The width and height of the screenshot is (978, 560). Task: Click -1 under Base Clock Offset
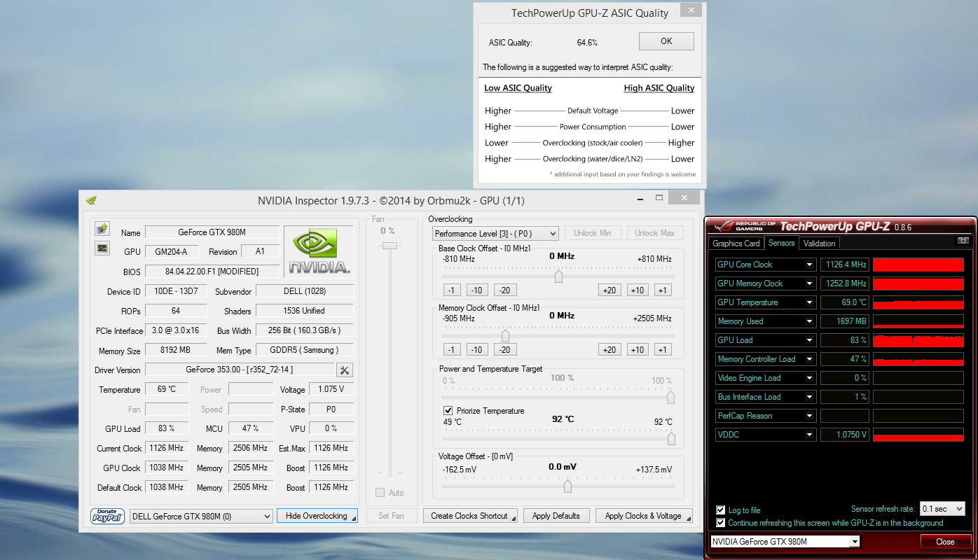click(x=451, y=290)
